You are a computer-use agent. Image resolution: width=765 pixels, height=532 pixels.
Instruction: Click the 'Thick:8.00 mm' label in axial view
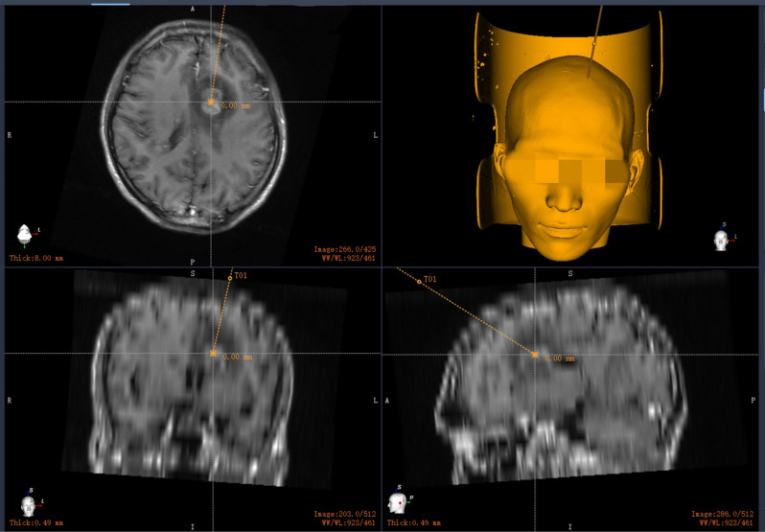(36, 258)
